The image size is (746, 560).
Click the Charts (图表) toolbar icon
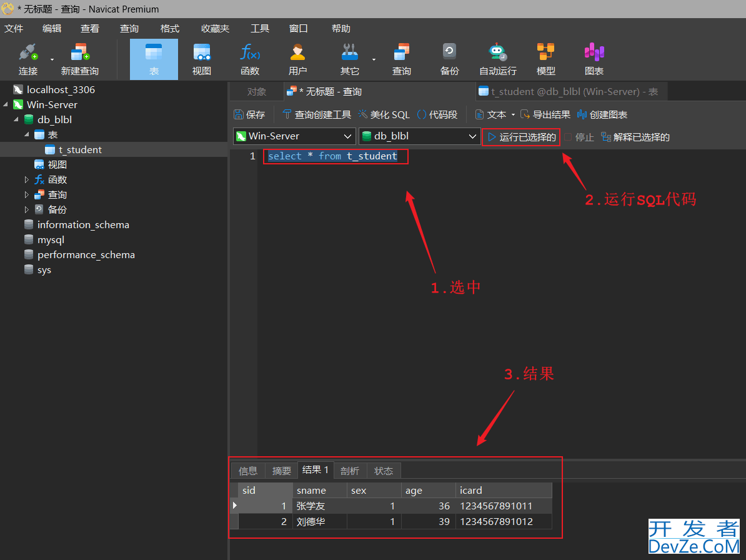tap(594, 59)
